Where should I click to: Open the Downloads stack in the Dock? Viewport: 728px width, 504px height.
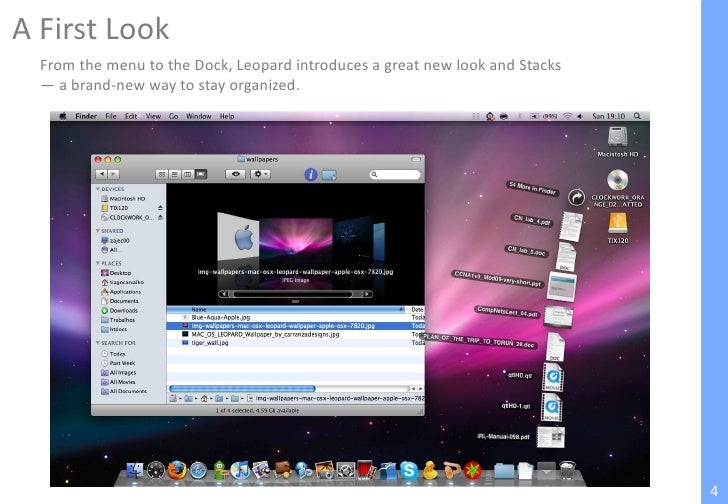[x=546, y=470]
